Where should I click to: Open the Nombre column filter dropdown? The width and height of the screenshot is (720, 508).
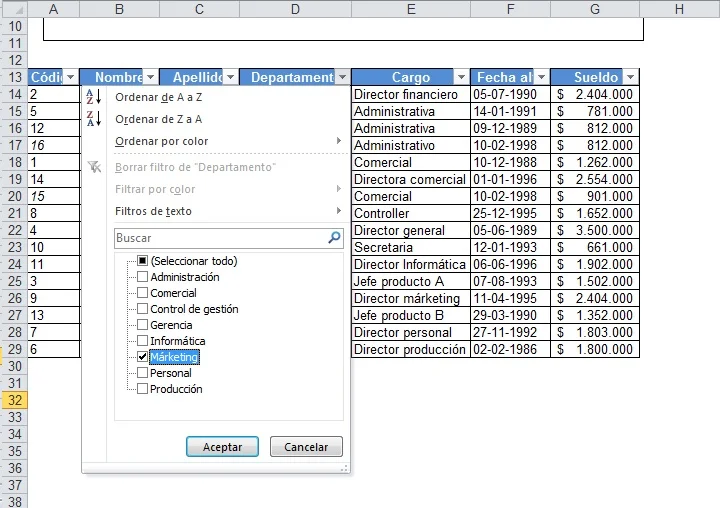(150, 77)
